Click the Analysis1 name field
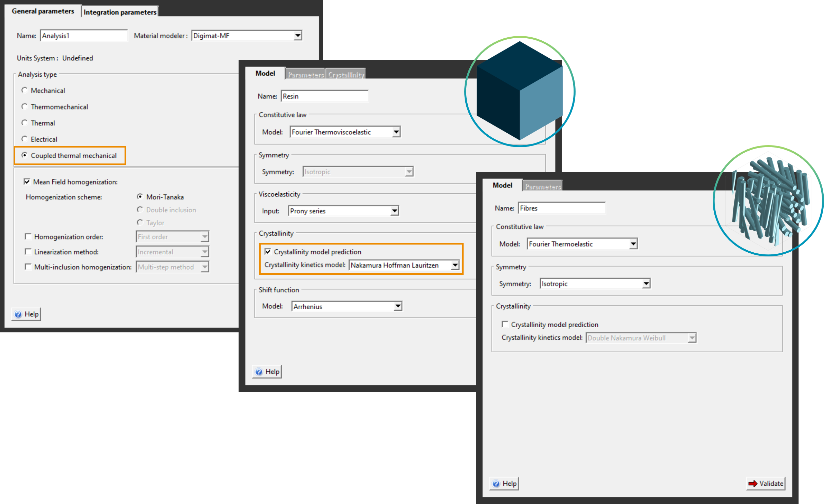Viewport: 824px width, 504px height. [x=84, y=36]
